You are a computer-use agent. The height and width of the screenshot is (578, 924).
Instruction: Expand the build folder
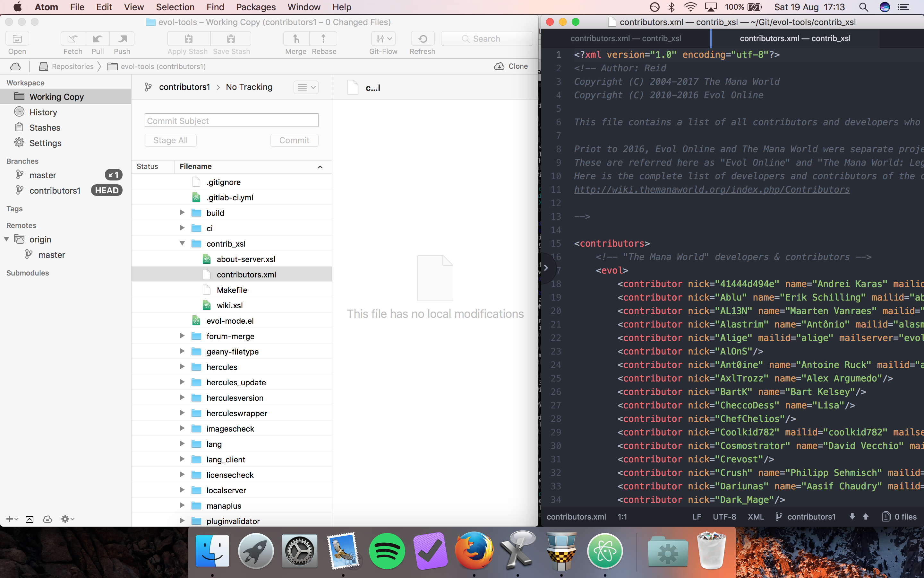(x=182, y=213)
